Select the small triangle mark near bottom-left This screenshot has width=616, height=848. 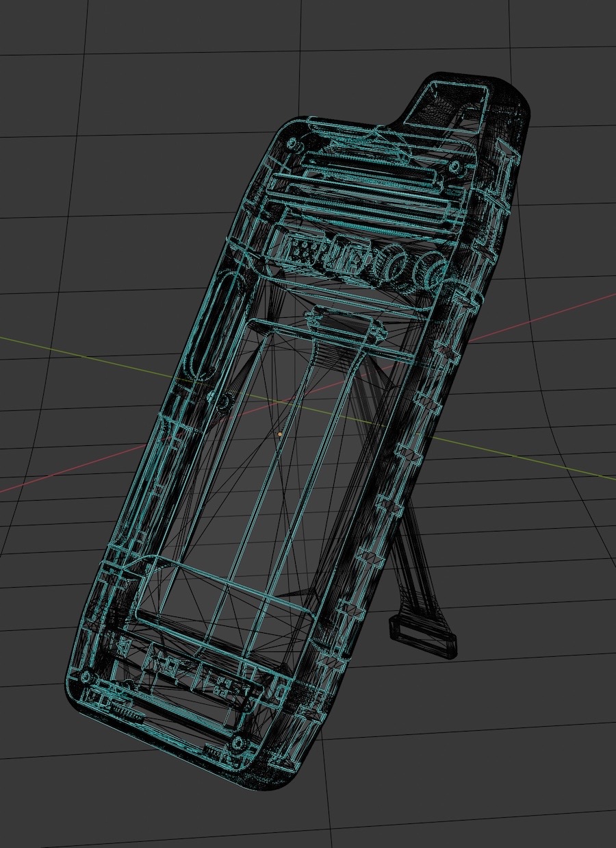(x=123, y=646)
